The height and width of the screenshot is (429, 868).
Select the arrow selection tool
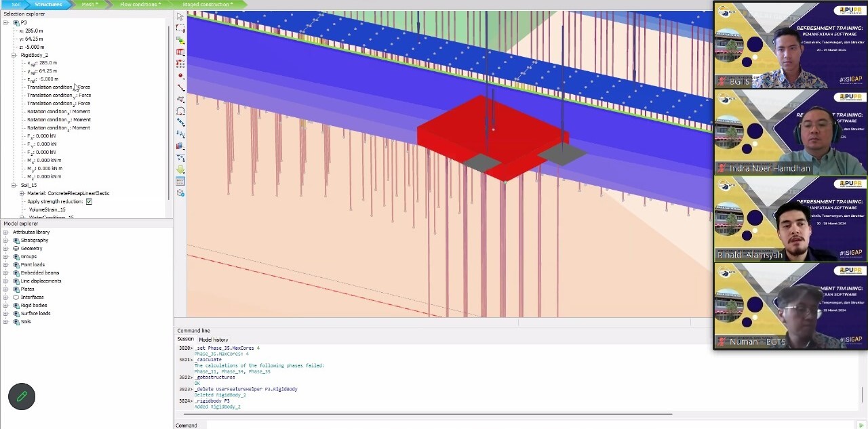tap(180, 17)
